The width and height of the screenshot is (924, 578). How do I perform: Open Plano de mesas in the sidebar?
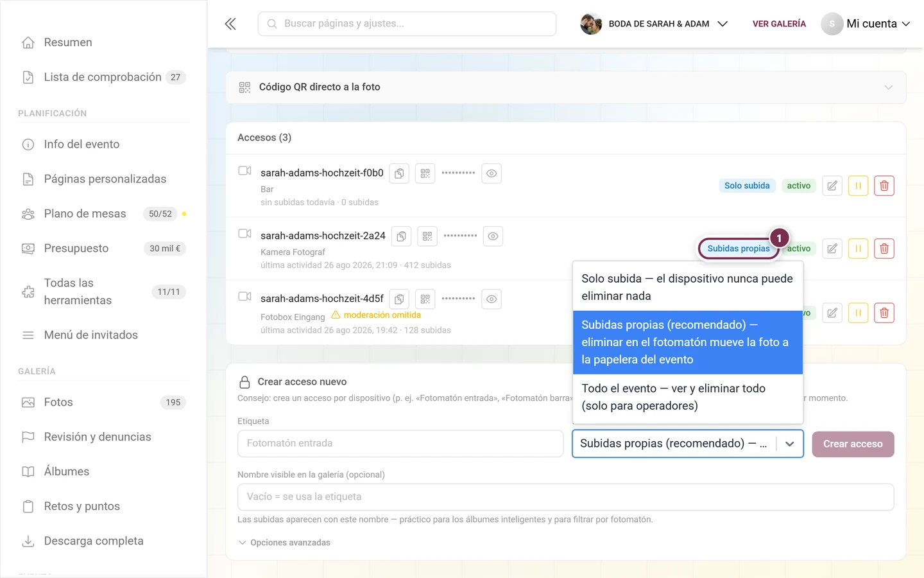(103, 214)
